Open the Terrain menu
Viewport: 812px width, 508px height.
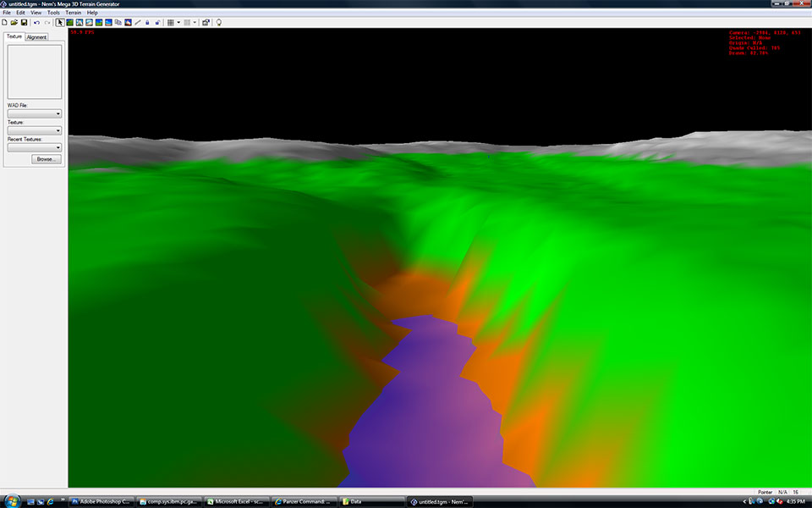click(x=73, y=13)
